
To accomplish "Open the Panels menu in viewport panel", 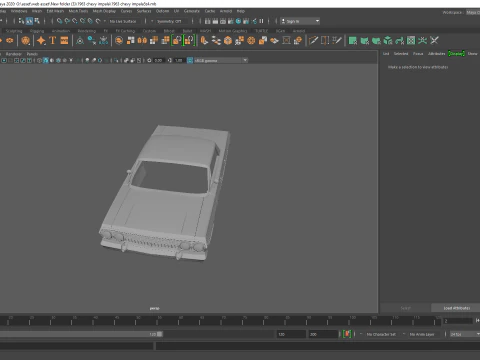I will click(32, 54).
